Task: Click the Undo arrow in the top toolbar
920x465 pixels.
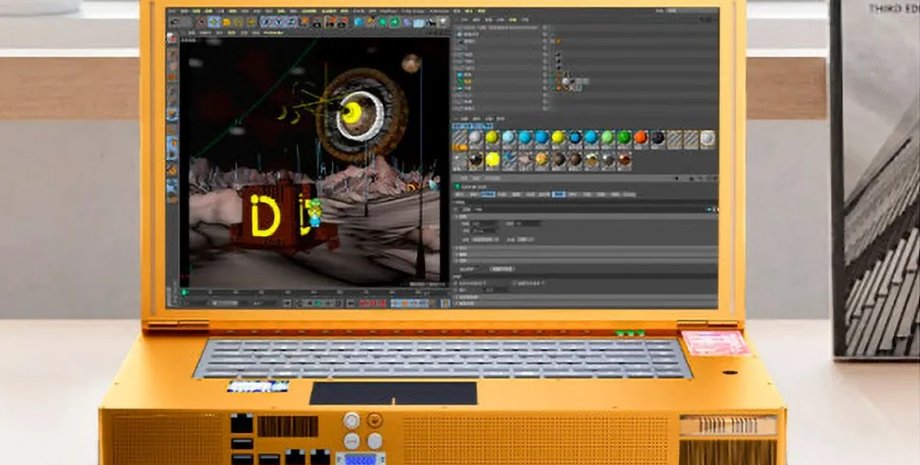Action: [173, 21]
